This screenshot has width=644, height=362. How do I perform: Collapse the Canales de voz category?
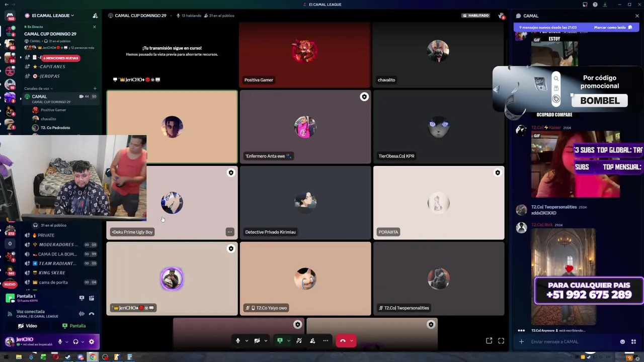click(x=38, y=88)
